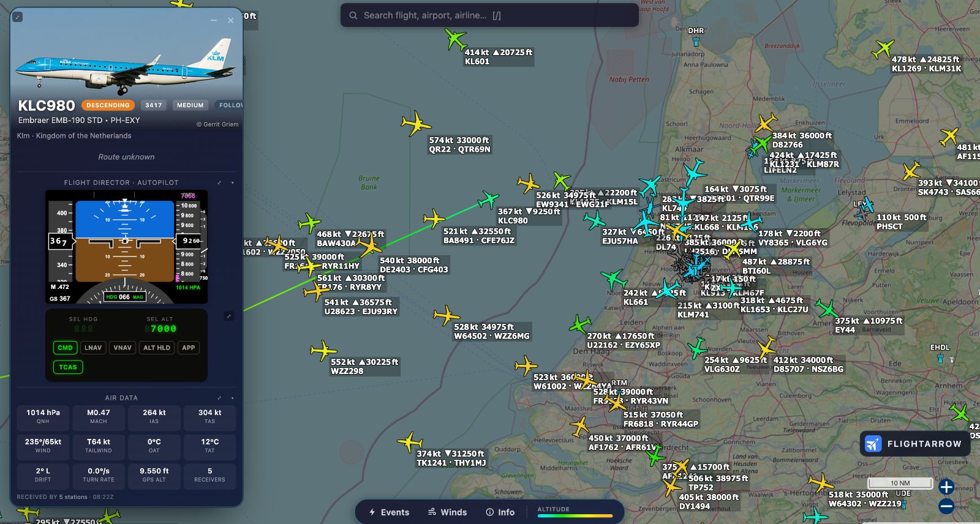Zoom out on the map

(x=946, y=506)
